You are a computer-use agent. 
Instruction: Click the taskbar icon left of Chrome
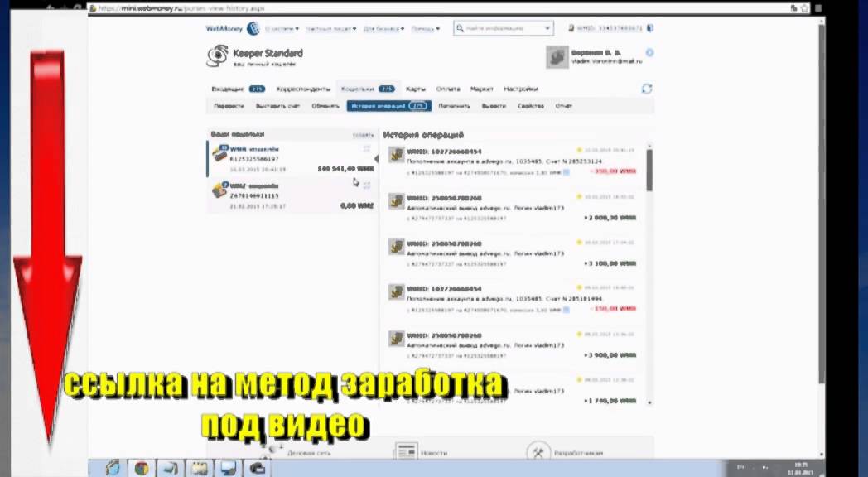(x=113, y=468)
